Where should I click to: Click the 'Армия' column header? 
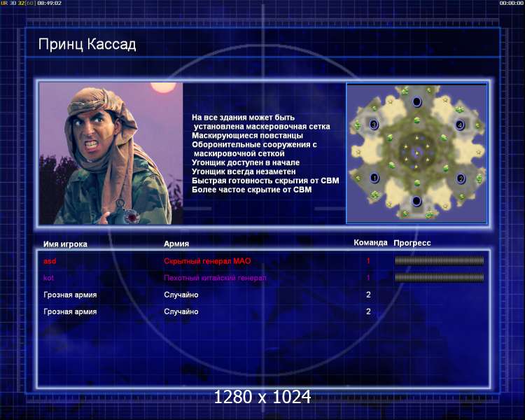click(176, 244)
